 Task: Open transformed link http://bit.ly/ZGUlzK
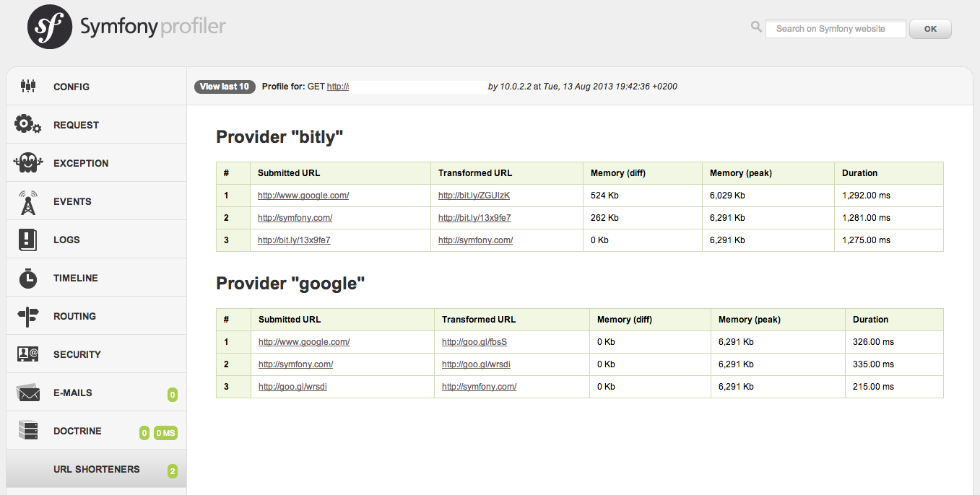(474, 196)
